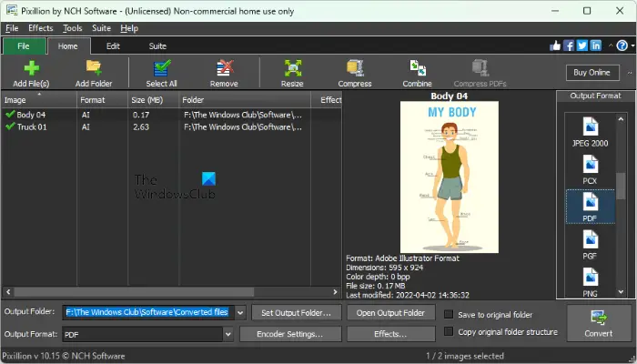Open the dropdown arrow next to help icon

[632, 46]
